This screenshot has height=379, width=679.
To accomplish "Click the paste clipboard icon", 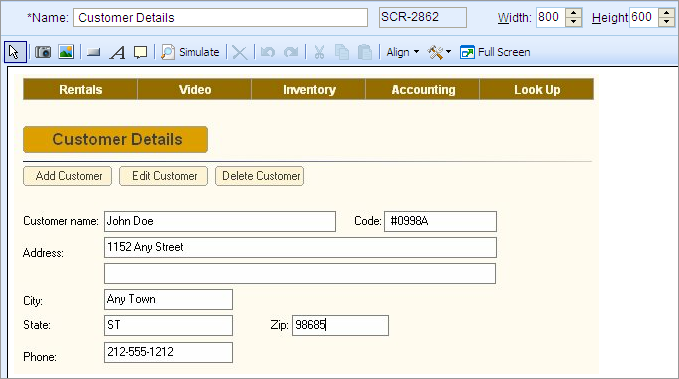I will (x=365, y=52).
